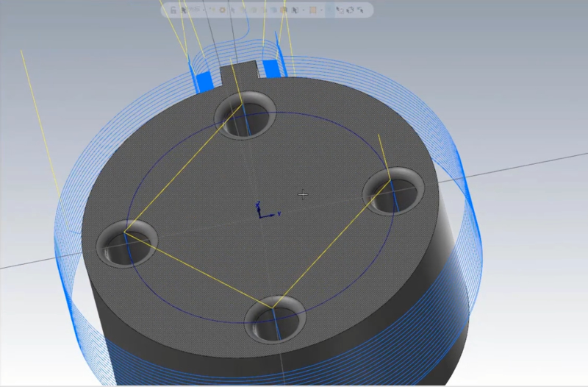Screen dimensions: 588x387
Task: Click the padlock icon in the floating toolbar
Action: [x=173, y=10]
